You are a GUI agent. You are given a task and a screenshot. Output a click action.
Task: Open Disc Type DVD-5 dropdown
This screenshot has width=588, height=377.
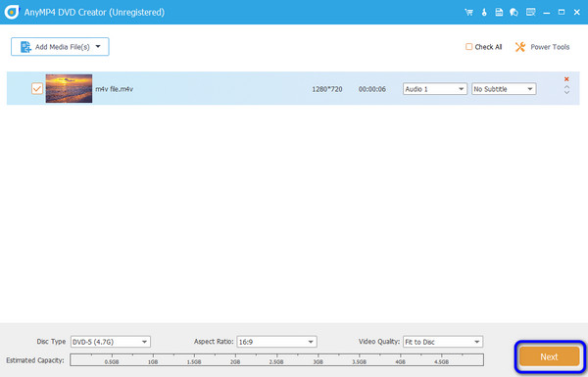[111, 342]
